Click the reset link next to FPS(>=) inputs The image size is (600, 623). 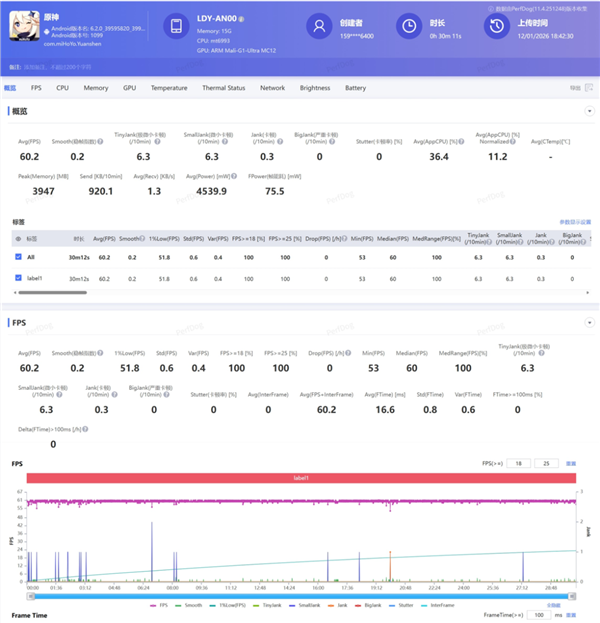coord(571,463)
